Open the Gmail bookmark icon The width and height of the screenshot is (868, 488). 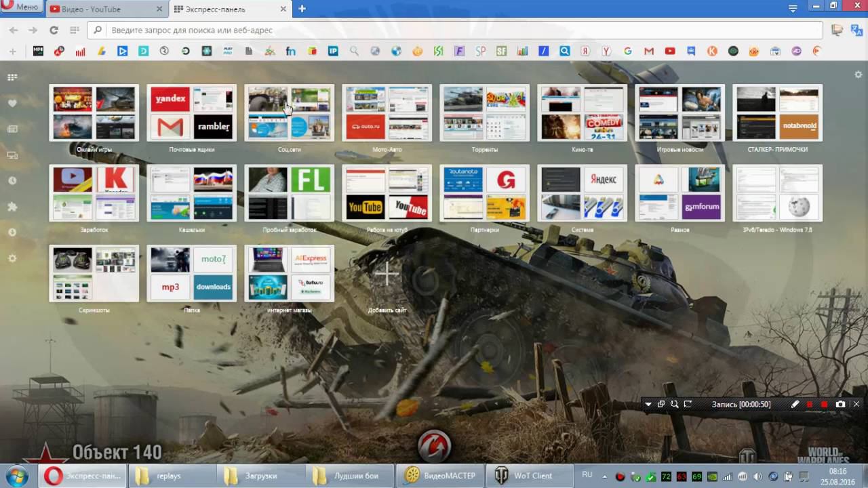[x=649, y=51]
